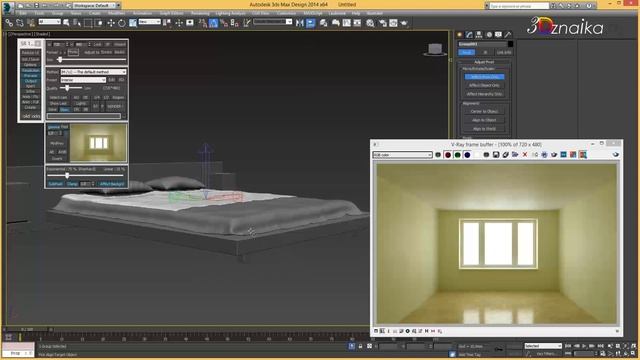View blue channel in V-Ray frame buffer
The height and width of the screenshot is (360, 640).
467,155
